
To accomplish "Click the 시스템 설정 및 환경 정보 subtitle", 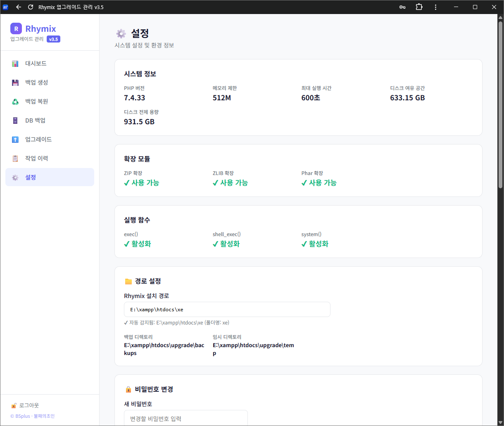I will pos(144,45).
